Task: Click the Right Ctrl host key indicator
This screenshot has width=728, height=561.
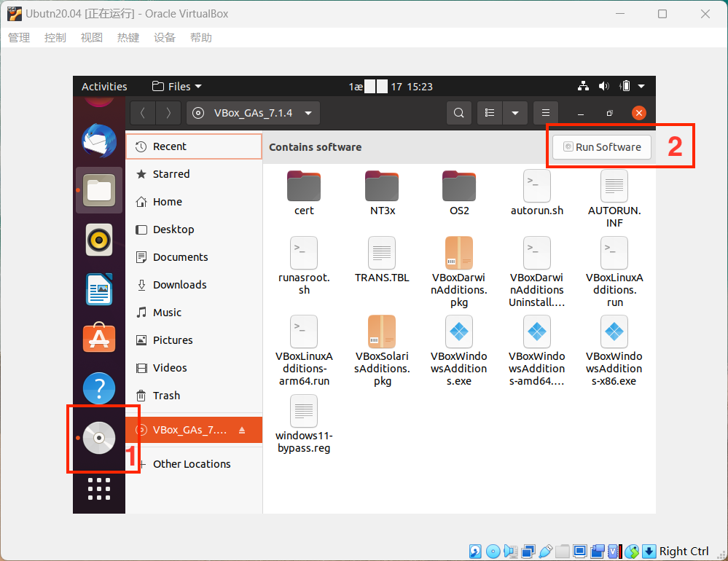Action: (x=684, y=552)
